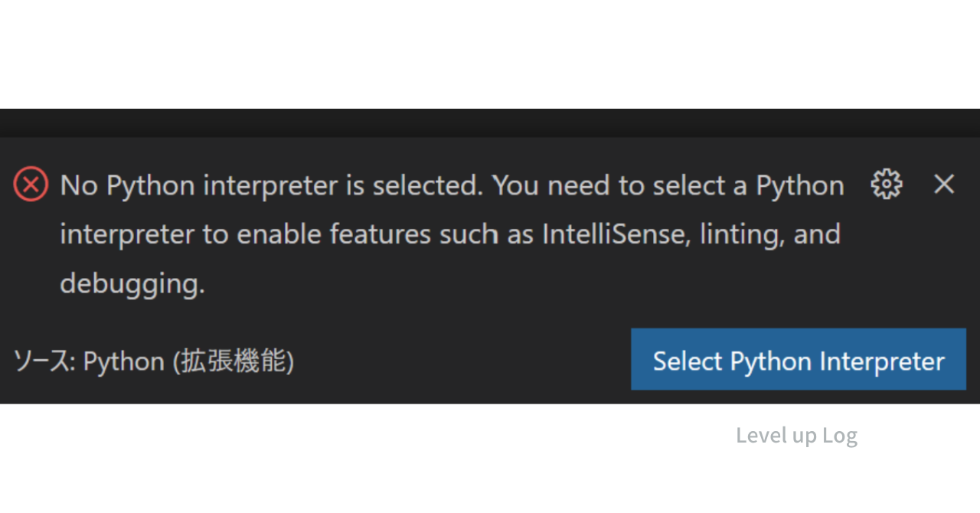The width and height of the screenshot is (980, 513).
Task: Click the word 'and' ending the second line
Action: coord(817,234)
